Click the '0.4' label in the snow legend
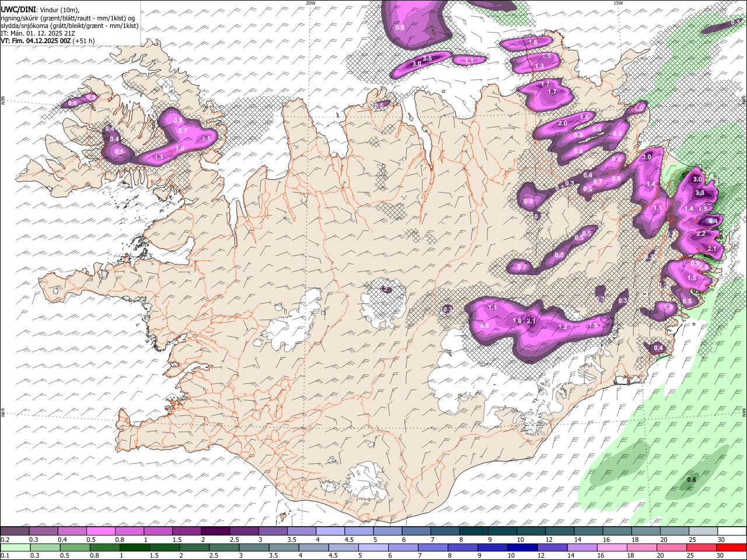747x560 pixels. click(x=62, y=540)
